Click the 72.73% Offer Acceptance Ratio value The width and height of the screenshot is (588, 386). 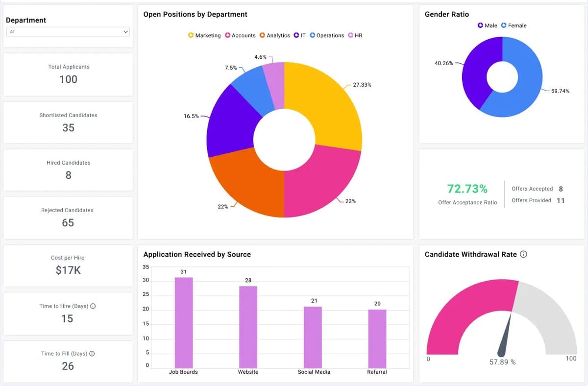[467, 188]
